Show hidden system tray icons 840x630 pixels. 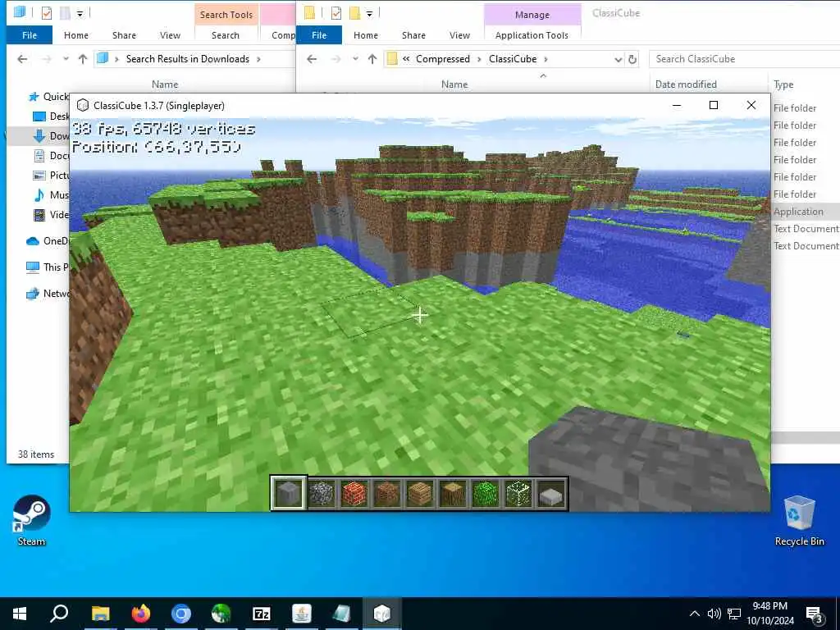[694, 614]
